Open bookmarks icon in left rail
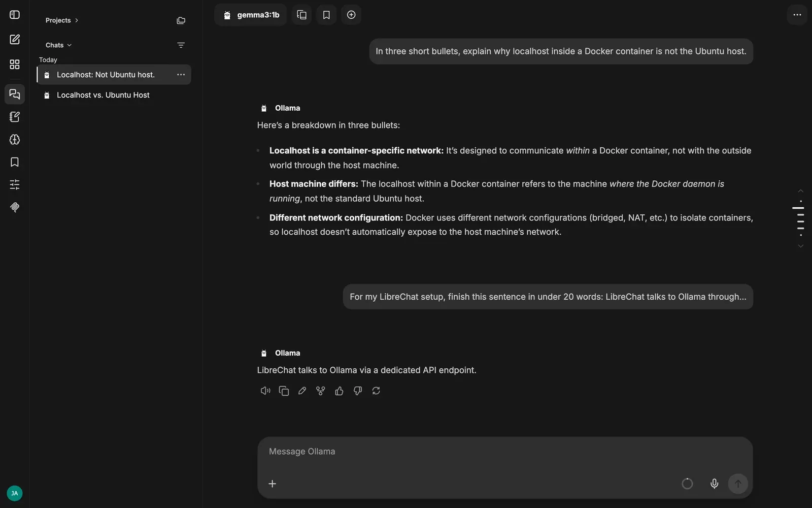 (15, 162)
